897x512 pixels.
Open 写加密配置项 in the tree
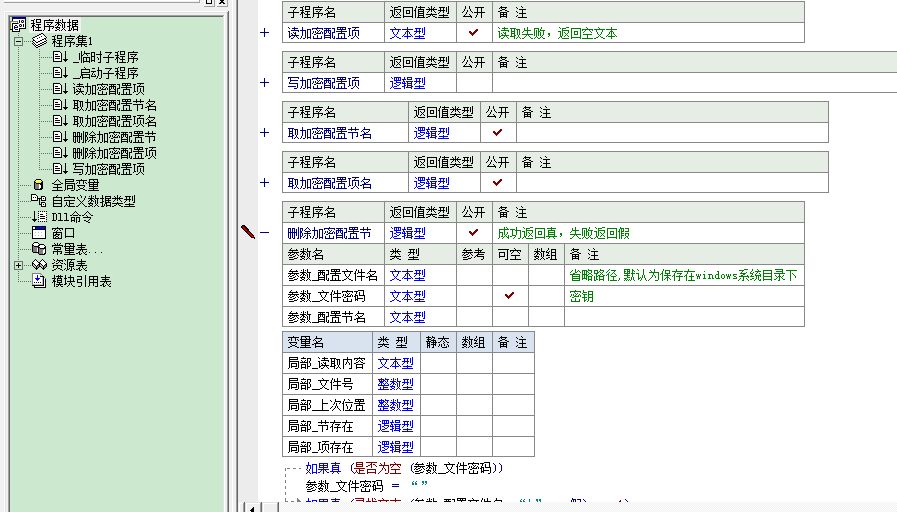(x=108, y=169)
